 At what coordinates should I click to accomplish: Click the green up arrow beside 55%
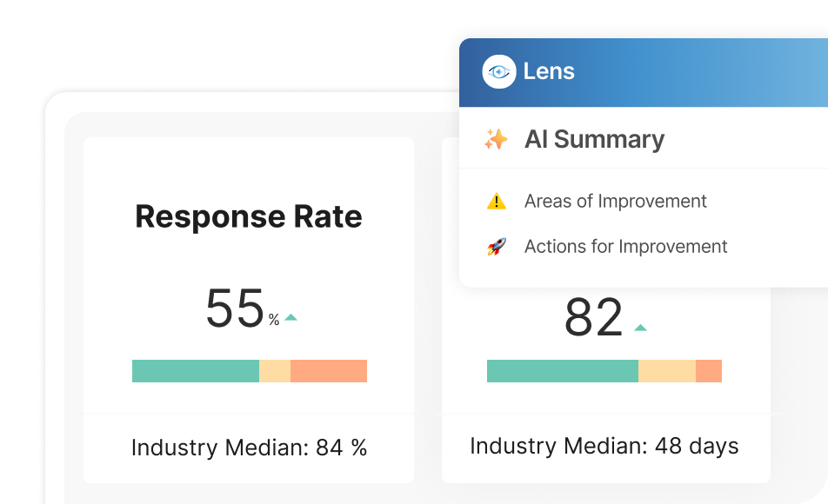click(x=291, y=317)
